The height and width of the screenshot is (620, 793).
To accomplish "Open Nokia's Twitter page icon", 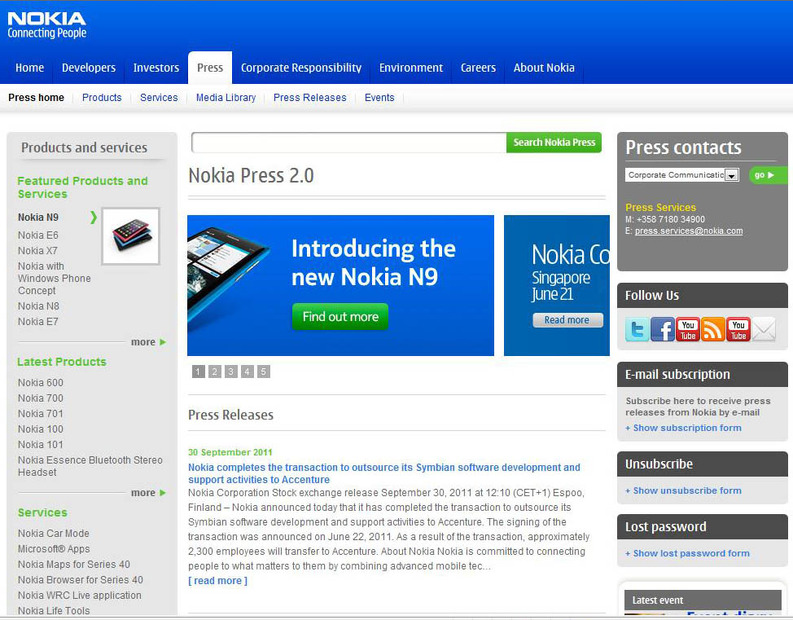I will pos(637,330).
